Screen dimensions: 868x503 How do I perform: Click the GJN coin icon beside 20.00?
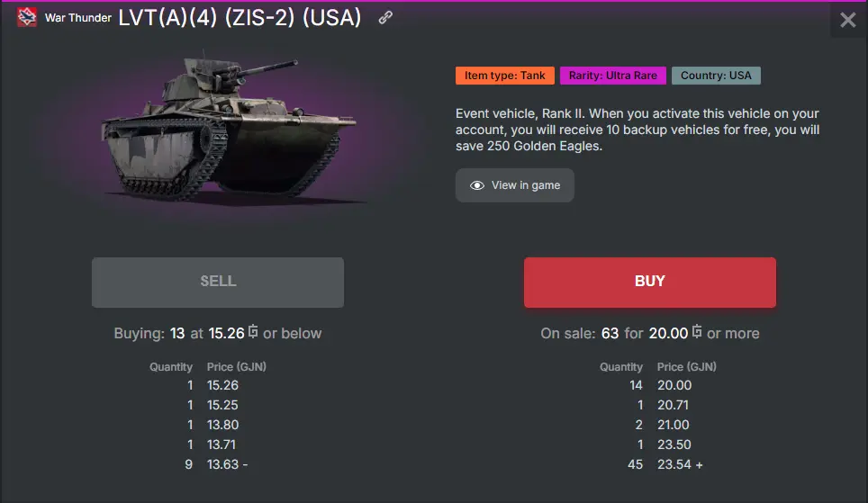point(697,332)
